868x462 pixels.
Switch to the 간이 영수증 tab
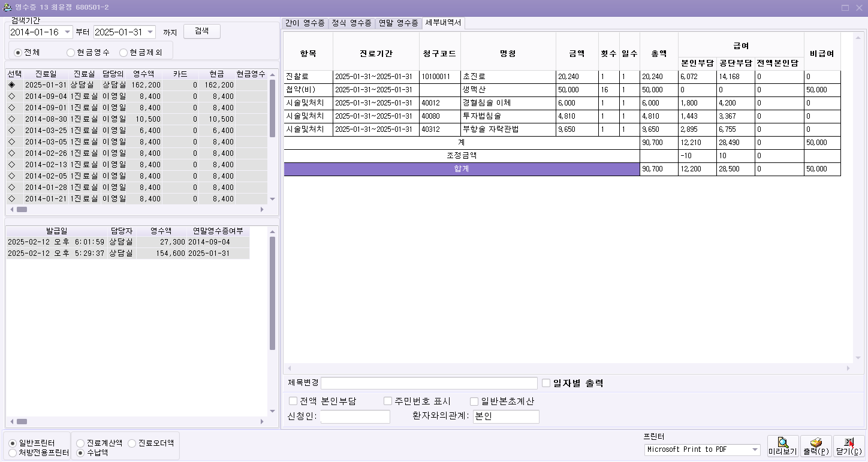click(x=305, y=23)
